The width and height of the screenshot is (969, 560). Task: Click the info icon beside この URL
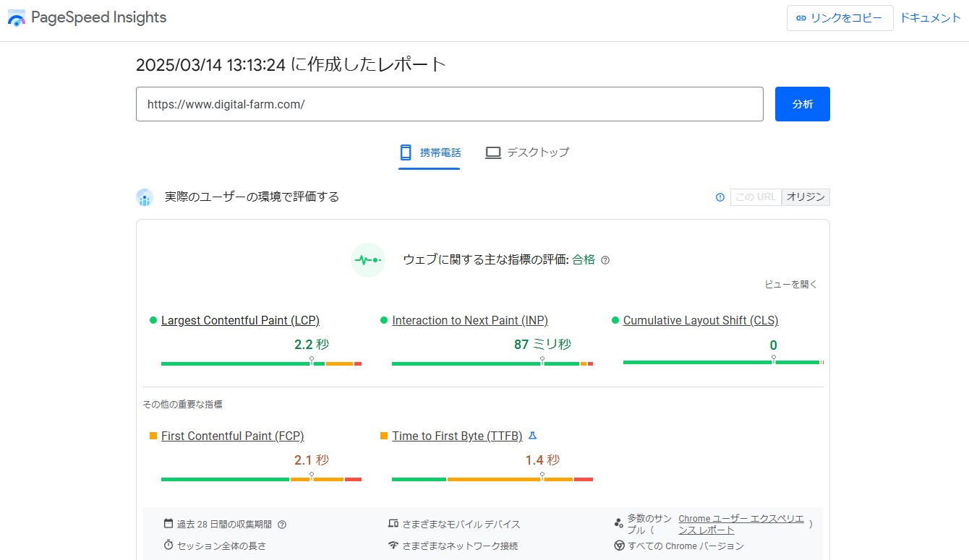pos(720,197)
